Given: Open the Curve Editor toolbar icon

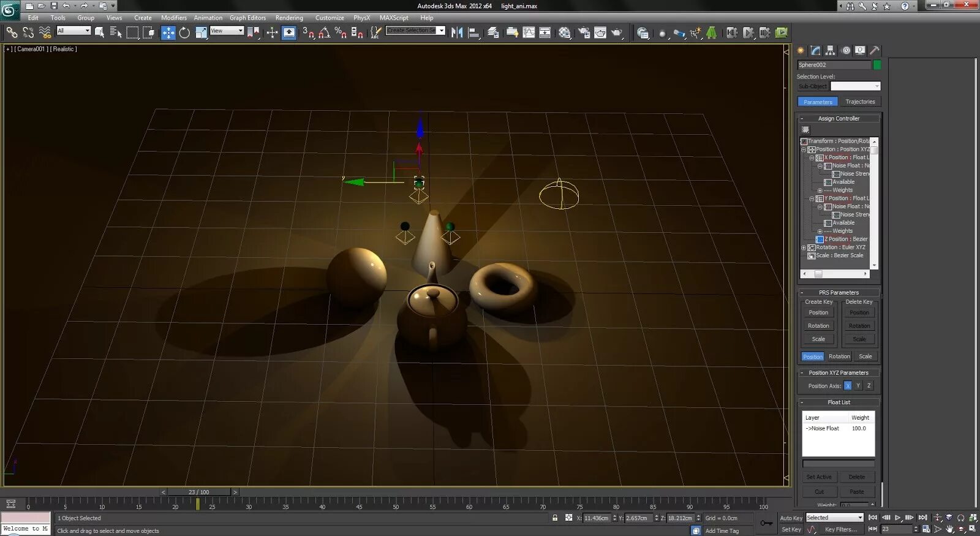Looking at the screenshot, I should [x=529, y=33].
